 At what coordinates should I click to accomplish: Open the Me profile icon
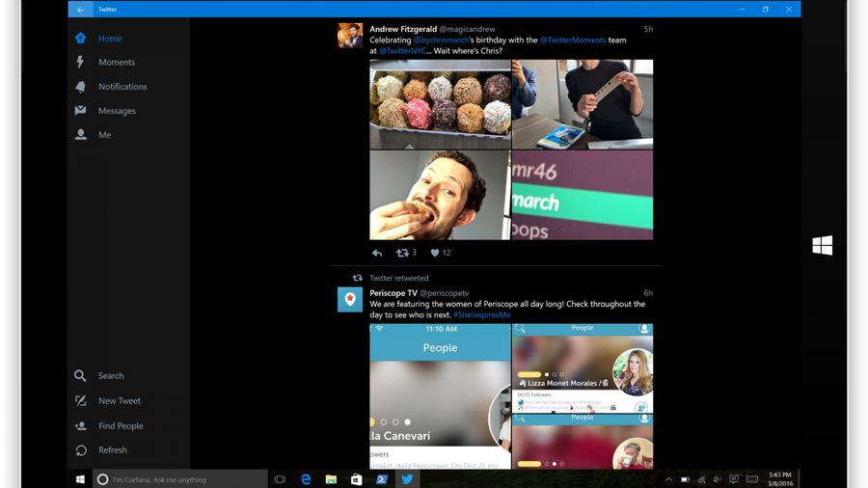81,134
